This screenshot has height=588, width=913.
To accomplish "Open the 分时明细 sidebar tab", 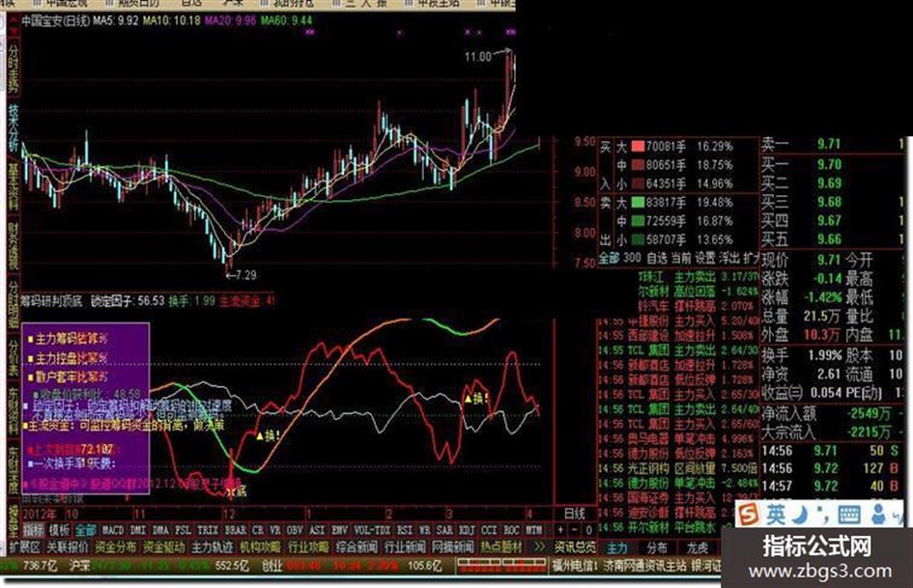I will coord(13,306).
